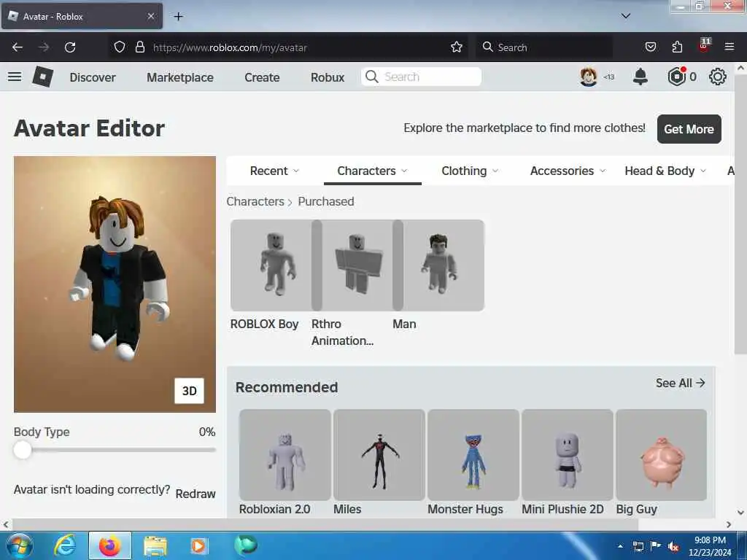Click Firefox taskbar icon
747x560 pixels.
[x=109, y=545]
